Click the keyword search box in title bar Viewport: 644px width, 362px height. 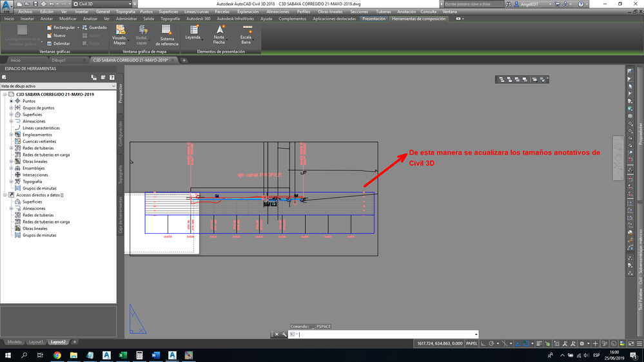[473, 4]
